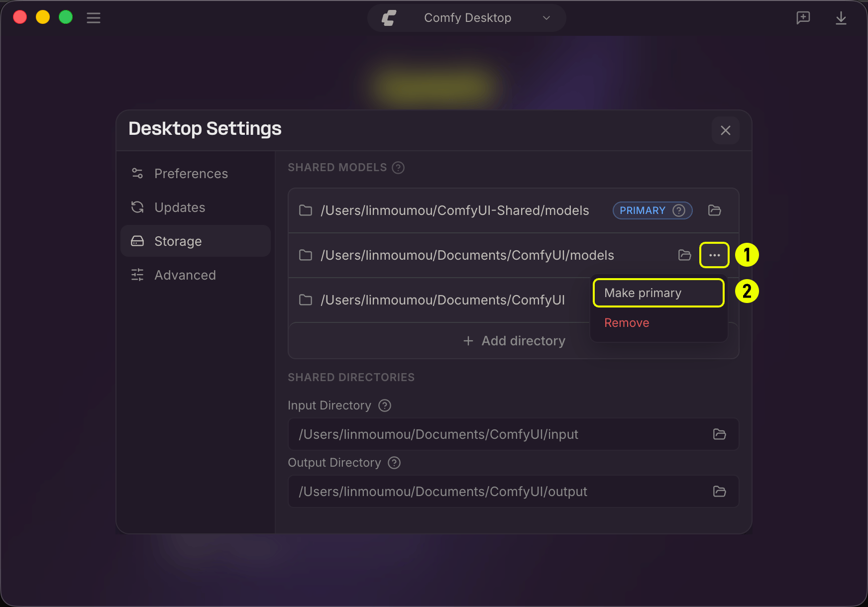The image size is (868, 607).
Task: Click the Preferences sliders icon in sidebar
Action: click(137, 174)
